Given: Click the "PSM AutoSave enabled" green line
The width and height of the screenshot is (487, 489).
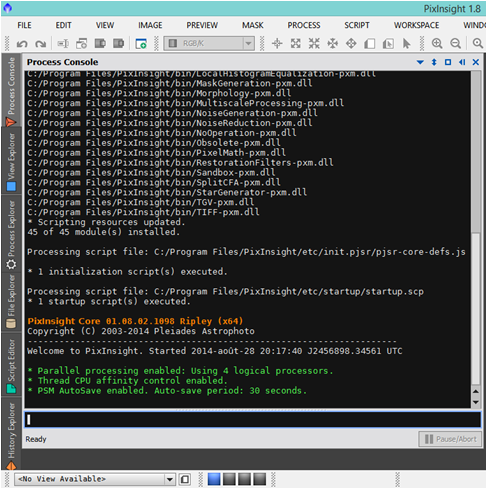Looking at the screenshot, I should [167, 391].
